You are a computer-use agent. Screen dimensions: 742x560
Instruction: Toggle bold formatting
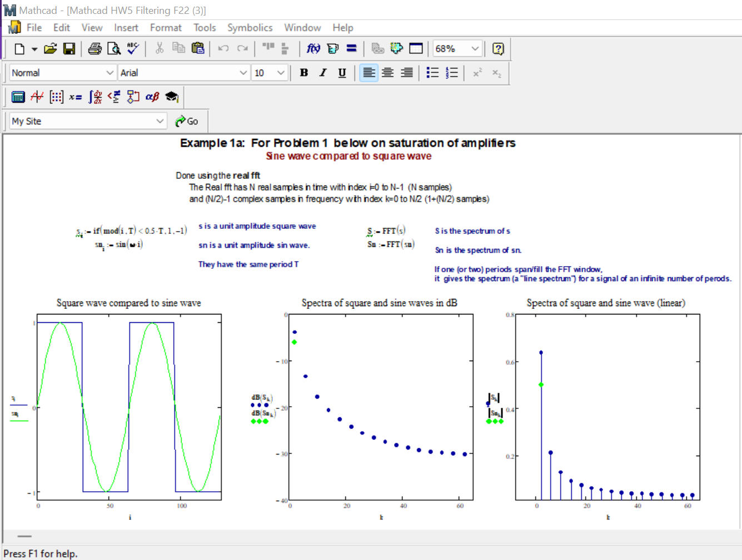(x=304, y=73)
